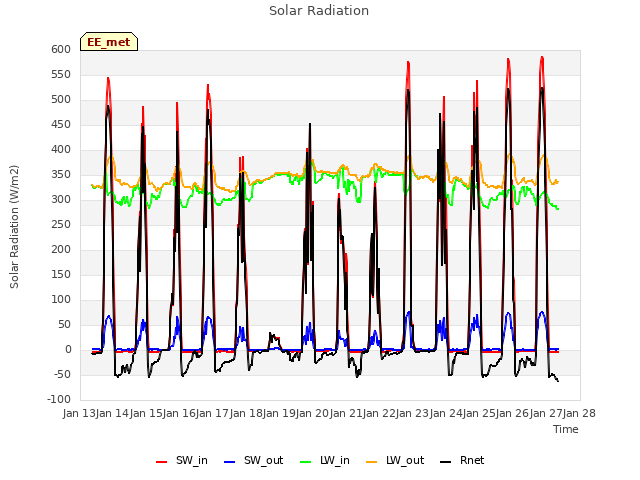Click the Jan 28 x-axis tick label
The width and height of the screenshot is (640, 480).
click(x=579, y=413)
